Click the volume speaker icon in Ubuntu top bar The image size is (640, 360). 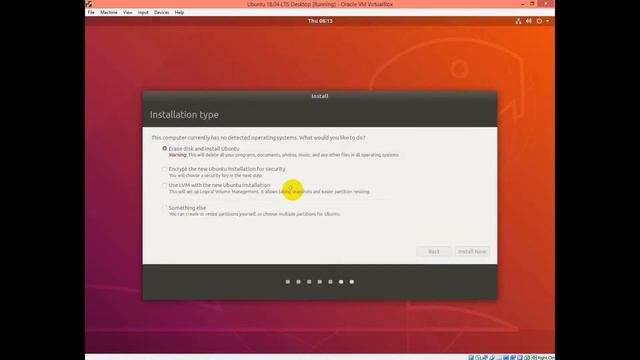click(x=529, y=21)
